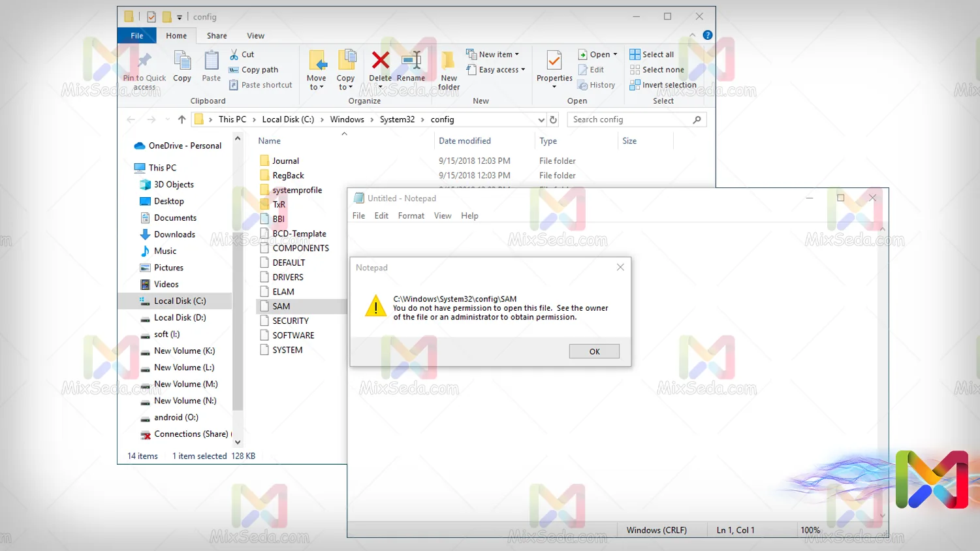980x551 pixels.
Task: Click Select all in the ribbon
Action: [652, 55]
